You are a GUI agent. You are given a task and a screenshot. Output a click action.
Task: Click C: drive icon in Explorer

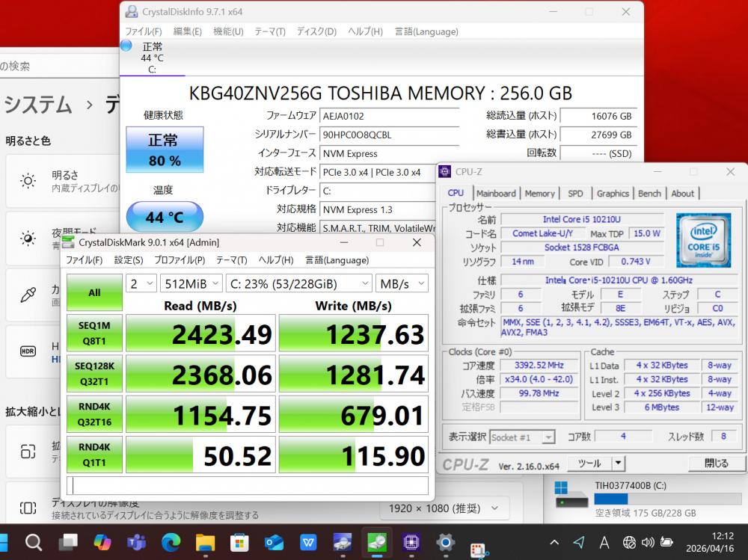571,496
